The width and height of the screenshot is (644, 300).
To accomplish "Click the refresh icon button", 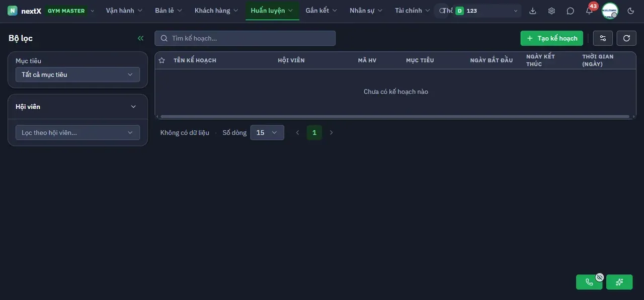I will tap(626, 38).
